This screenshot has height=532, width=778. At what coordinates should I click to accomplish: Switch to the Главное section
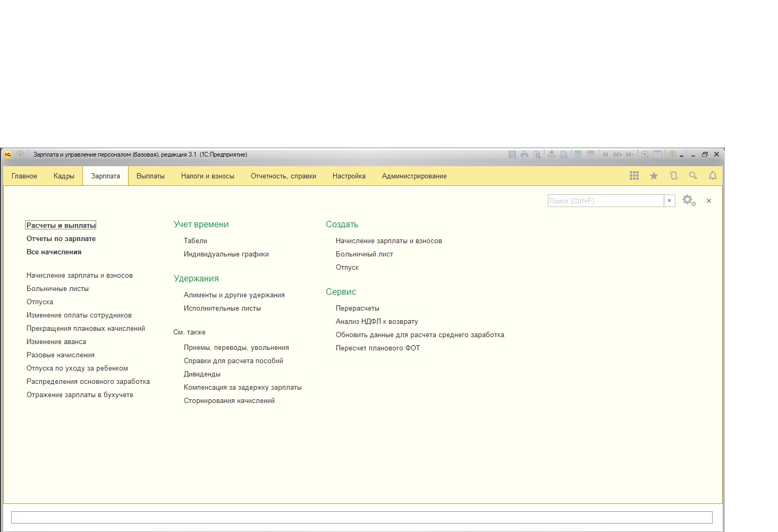pos(24,176)
